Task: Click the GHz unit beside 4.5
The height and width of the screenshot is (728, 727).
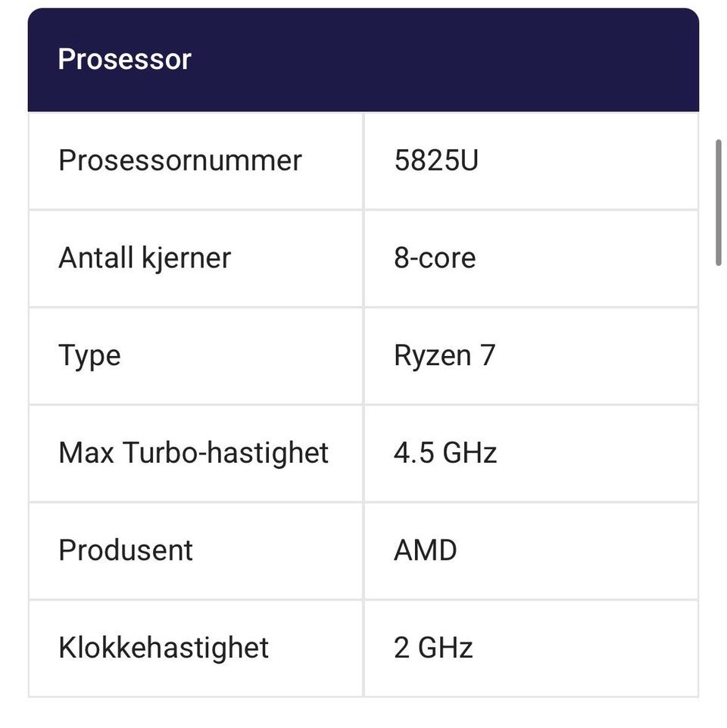Action: click(470, 453)
